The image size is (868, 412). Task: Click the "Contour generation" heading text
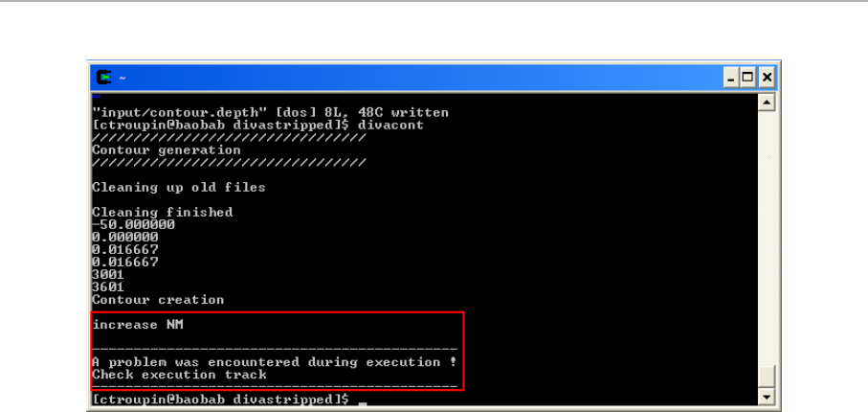[x=167, y=150]
